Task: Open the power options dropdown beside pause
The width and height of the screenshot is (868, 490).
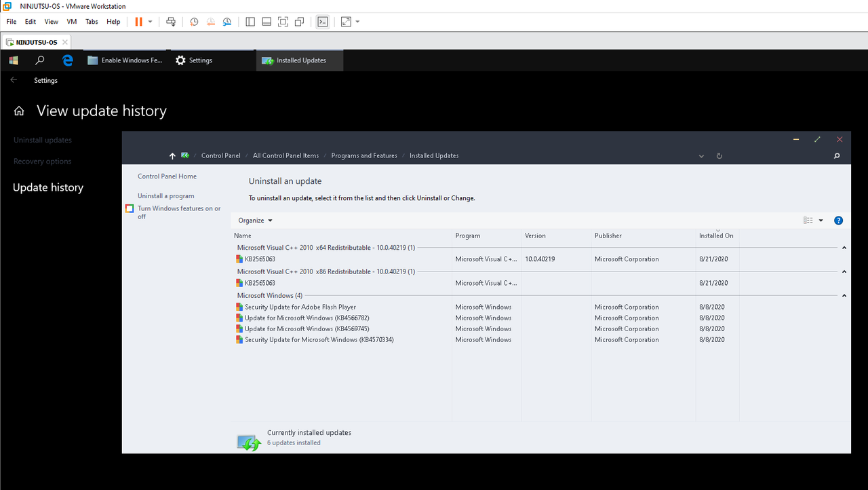Action: coord(151,22)
